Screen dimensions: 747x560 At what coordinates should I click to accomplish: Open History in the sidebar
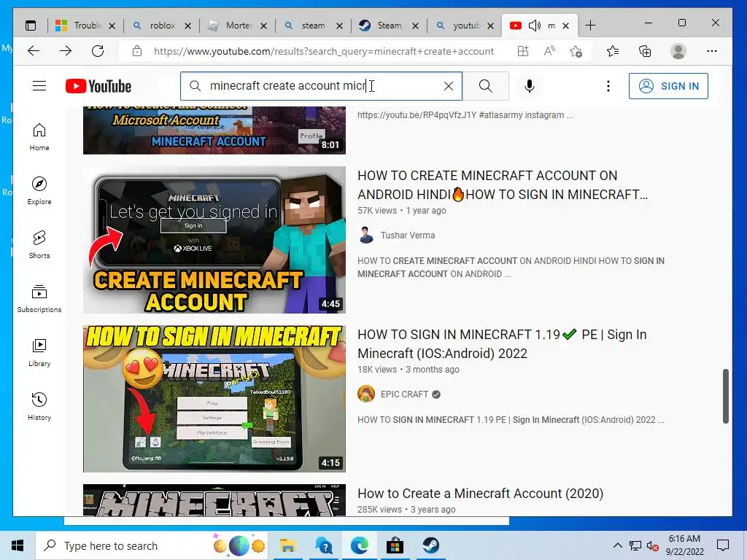(x=39, y=407)
